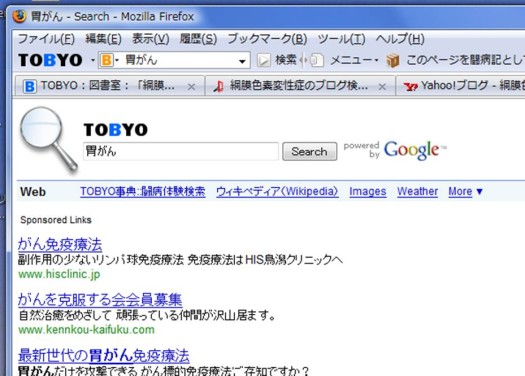Open the がん免疫療法 sponsored link

point(60,244)
